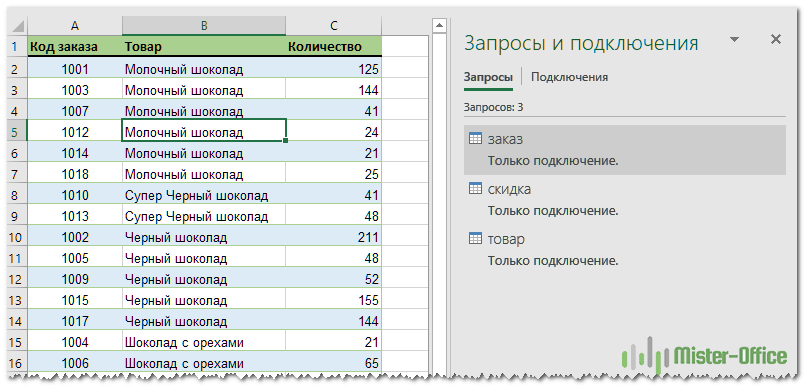The height and width of the screenshot is (392, 804).
Task: Select the товар query entry
Action: [x=625, y=249]
